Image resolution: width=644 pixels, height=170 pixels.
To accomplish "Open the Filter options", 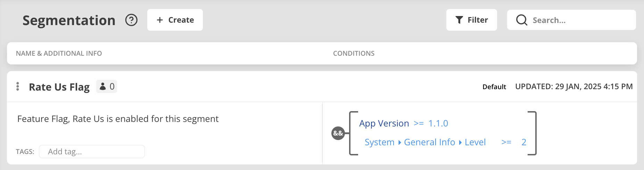I will pyautogui.click(x=471, y=20).
